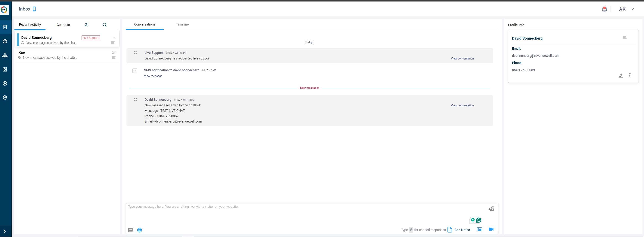Click the add contact icon

(86, 25)
